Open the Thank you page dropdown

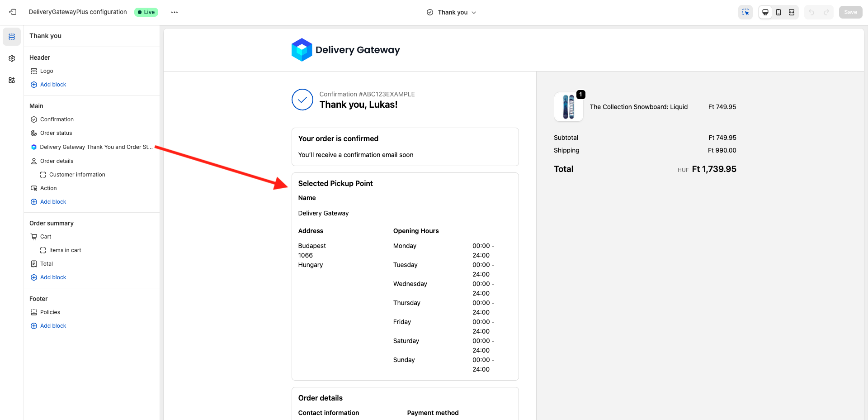452,12
